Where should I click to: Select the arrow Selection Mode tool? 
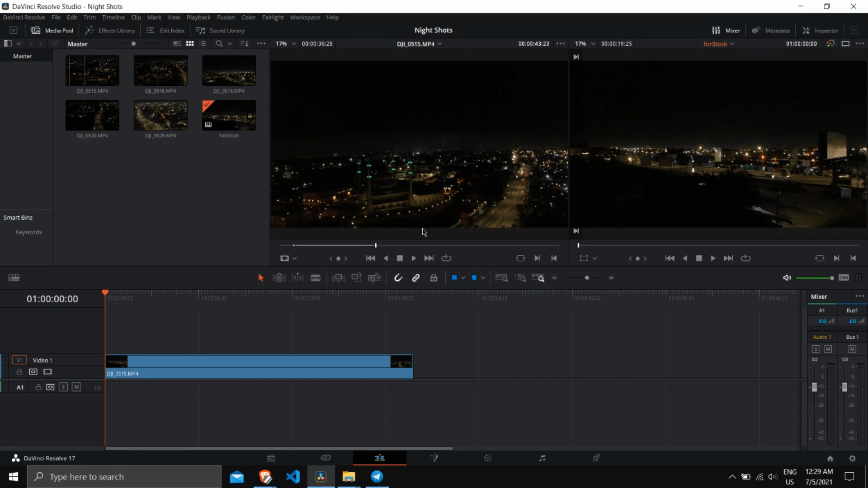pyautogui.click(x=261, y=278)
